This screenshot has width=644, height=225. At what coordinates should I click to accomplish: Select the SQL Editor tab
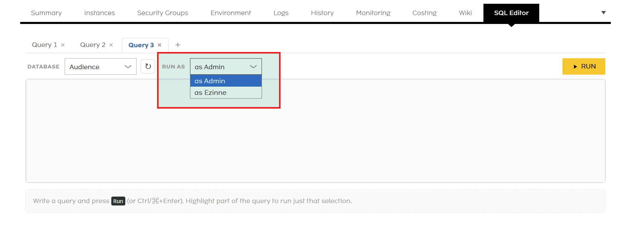pos(511,13)
